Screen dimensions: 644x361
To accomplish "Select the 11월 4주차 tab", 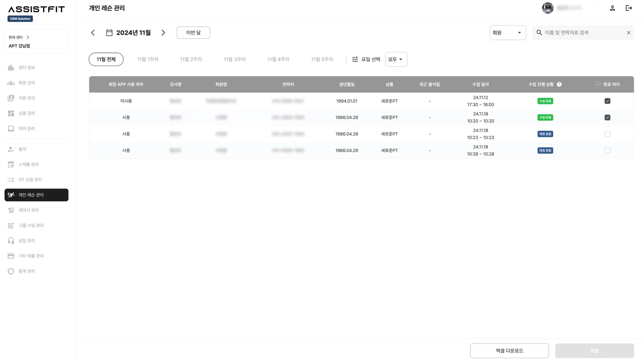I will click(x=278, y=59).
